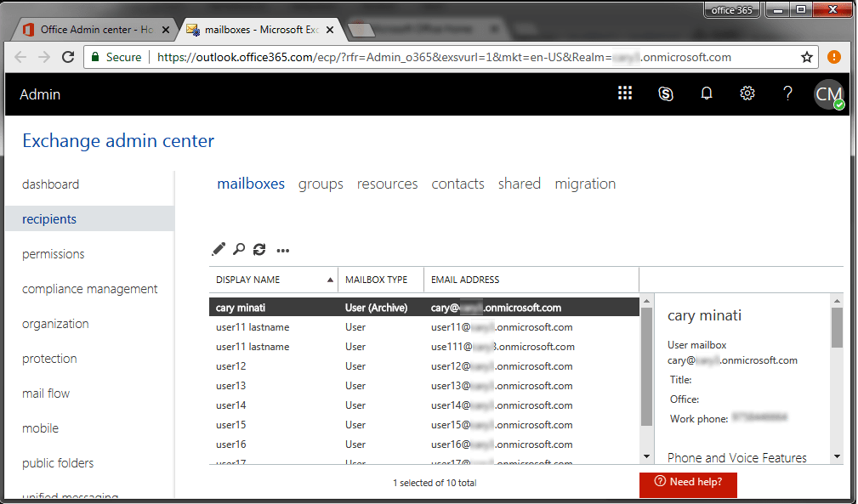This screenshot has height=504, width=858.
Task: Open Skype for Business presence icon
Action: [x=666, y=93]
